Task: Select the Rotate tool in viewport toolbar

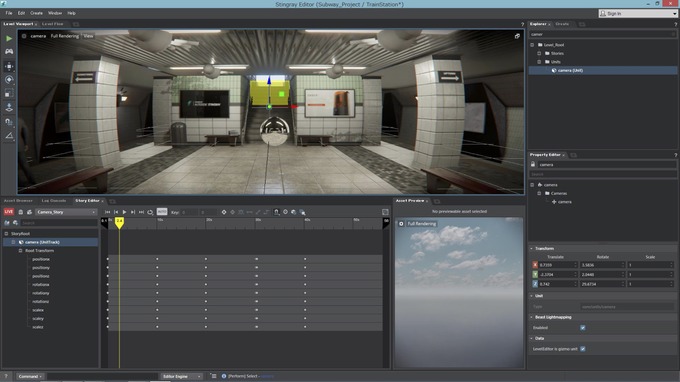Action: pyautogui.click(x=9, y=80)
